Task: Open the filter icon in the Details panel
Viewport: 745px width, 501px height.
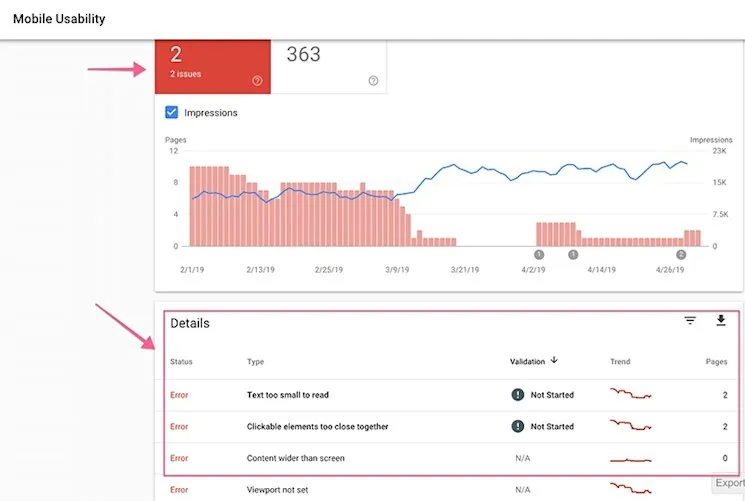Action: click(x=690, y=321)
